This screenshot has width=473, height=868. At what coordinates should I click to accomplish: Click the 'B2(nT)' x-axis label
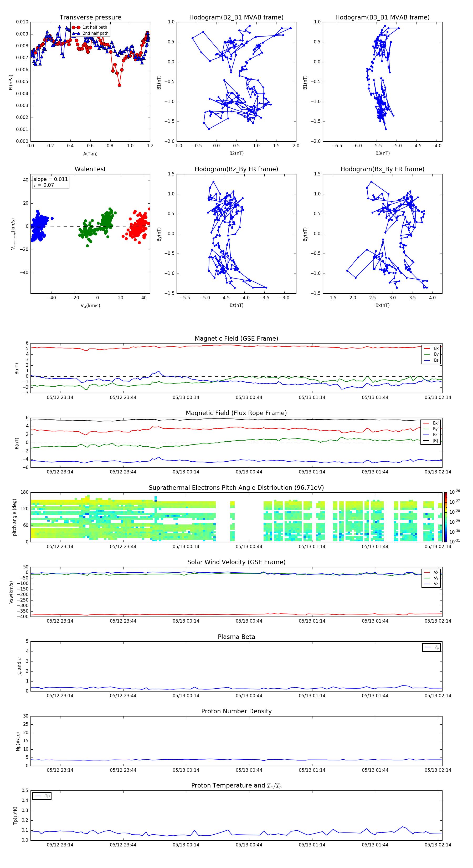click(236, 153)
